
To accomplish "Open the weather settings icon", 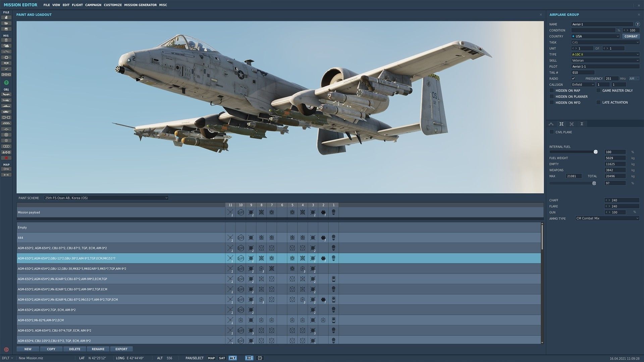I will point(6,46).
